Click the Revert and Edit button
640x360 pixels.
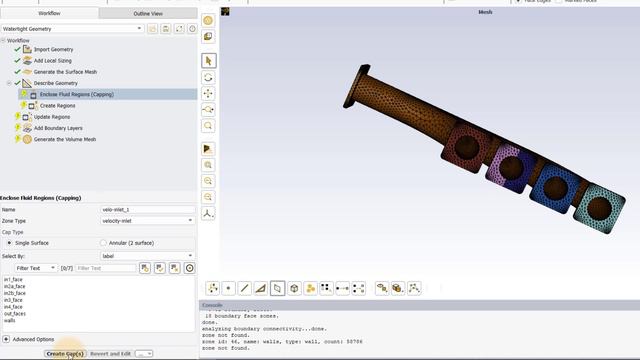(x=110, y=353)
